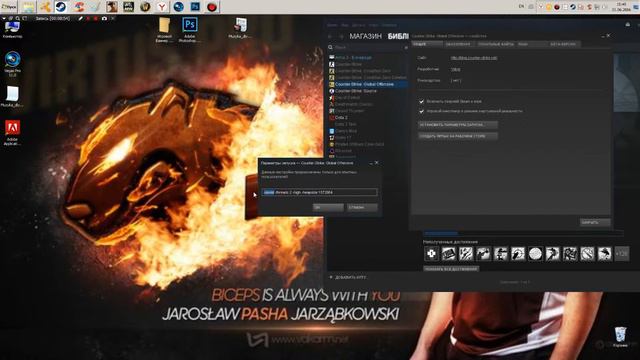This screenshot has height=360, width=640.
Task: Open Yandex browser from the taskbar
Action: 162,7
